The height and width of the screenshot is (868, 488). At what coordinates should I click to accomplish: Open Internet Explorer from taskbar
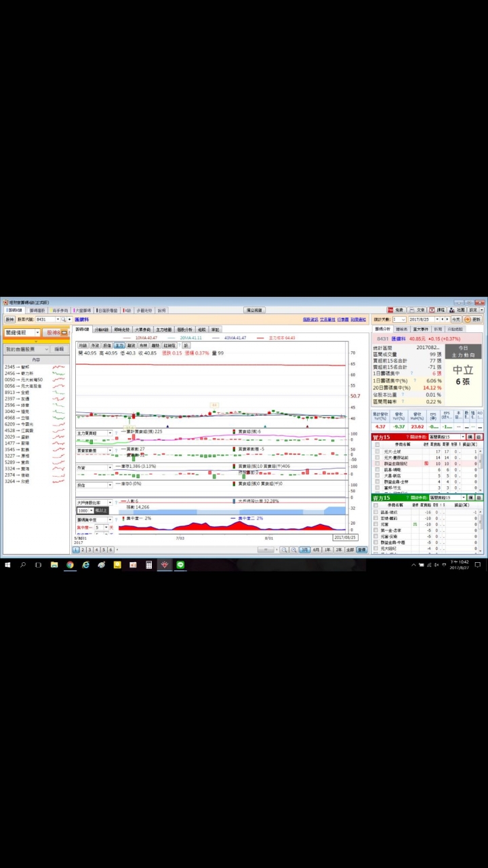point(85,564)
